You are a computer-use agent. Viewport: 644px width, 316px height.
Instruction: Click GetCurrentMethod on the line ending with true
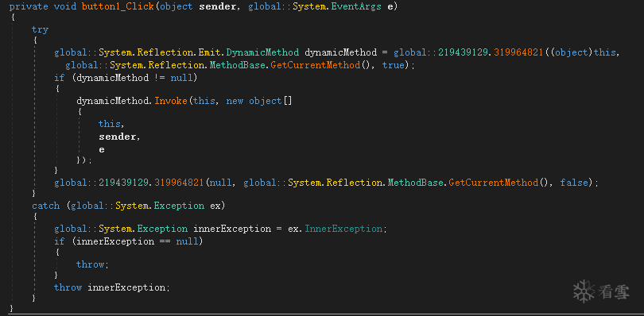(315, 65)
